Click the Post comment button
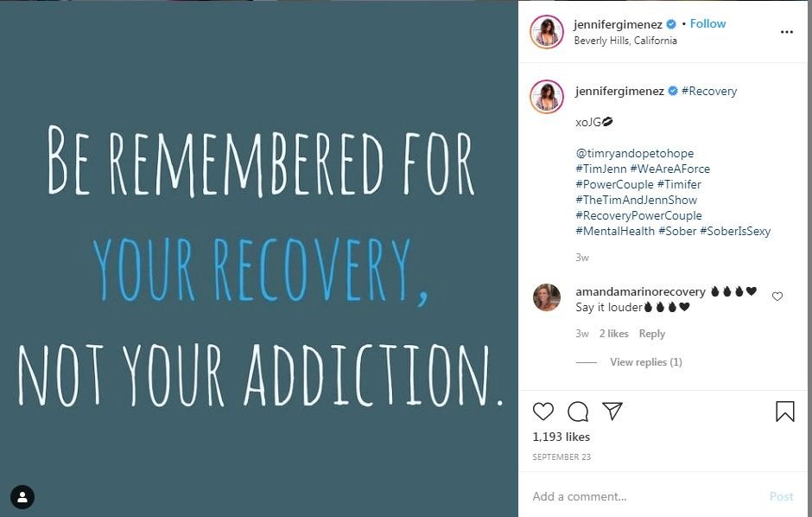This screenshot has height=517, width=812. click(x=781, y=496)
